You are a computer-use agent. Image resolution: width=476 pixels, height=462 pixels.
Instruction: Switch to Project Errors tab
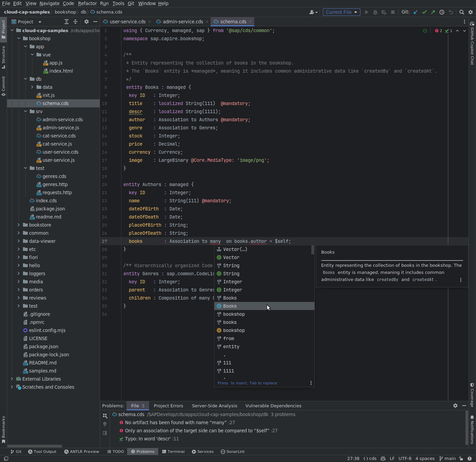click(168, 406)
